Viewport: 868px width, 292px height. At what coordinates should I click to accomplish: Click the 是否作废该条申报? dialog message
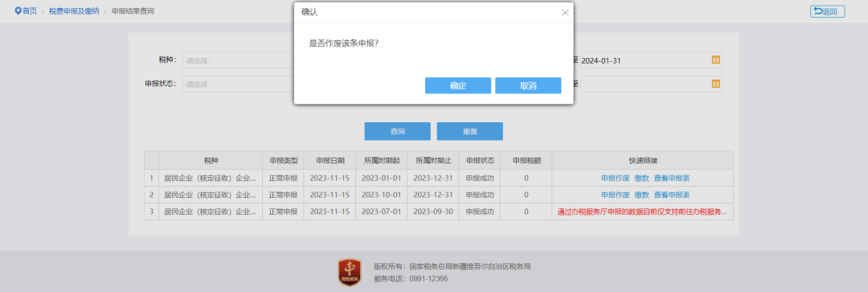(343, 43)
